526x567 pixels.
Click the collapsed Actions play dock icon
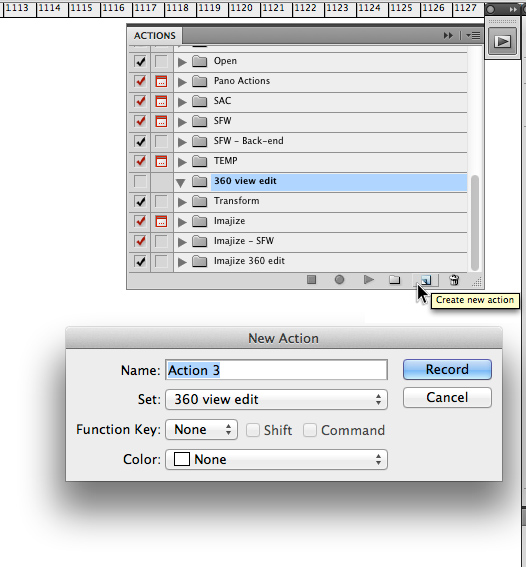pos(502,41)
